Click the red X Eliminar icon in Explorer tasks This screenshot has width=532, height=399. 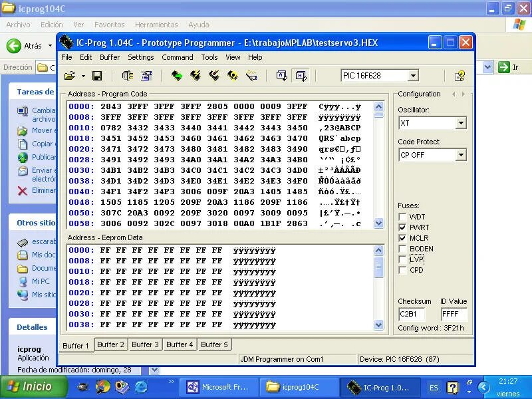click(23, 191)
